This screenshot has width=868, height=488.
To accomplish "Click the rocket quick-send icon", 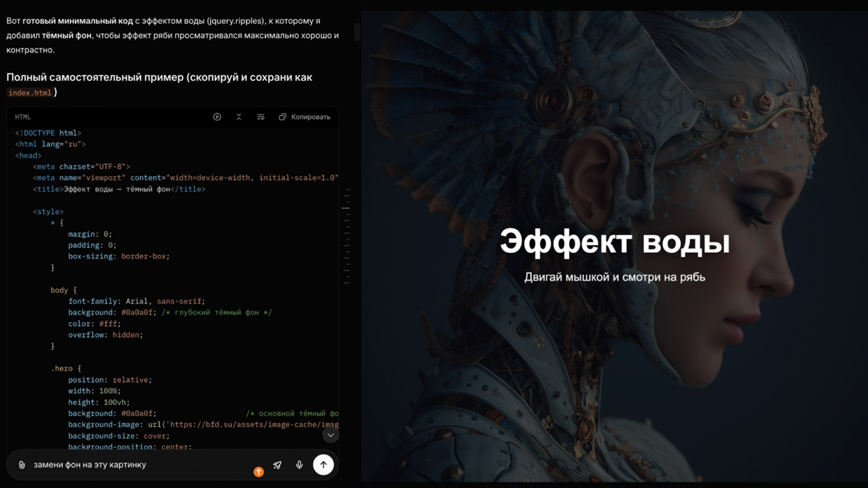I will point(278,465).
